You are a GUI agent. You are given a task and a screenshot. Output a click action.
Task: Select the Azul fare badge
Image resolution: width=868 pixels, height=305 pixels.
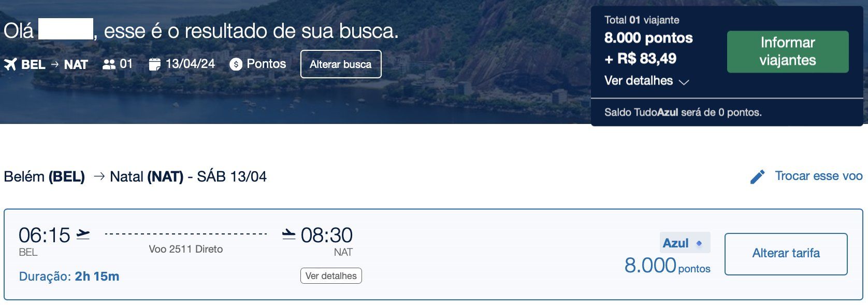click(685, 243)
